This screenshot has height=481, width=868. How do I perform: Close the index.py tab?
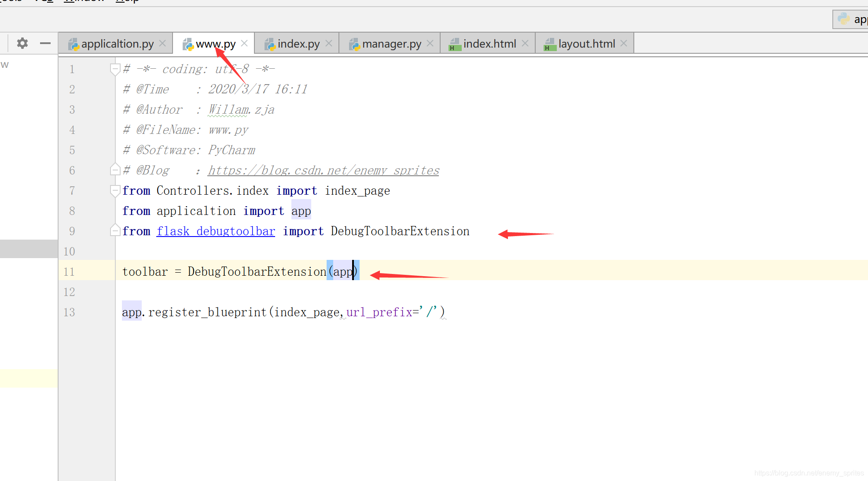329,44
